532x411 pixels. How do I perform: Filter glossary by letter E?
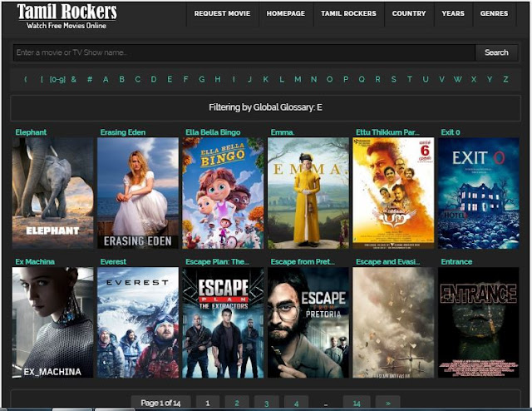170,80
